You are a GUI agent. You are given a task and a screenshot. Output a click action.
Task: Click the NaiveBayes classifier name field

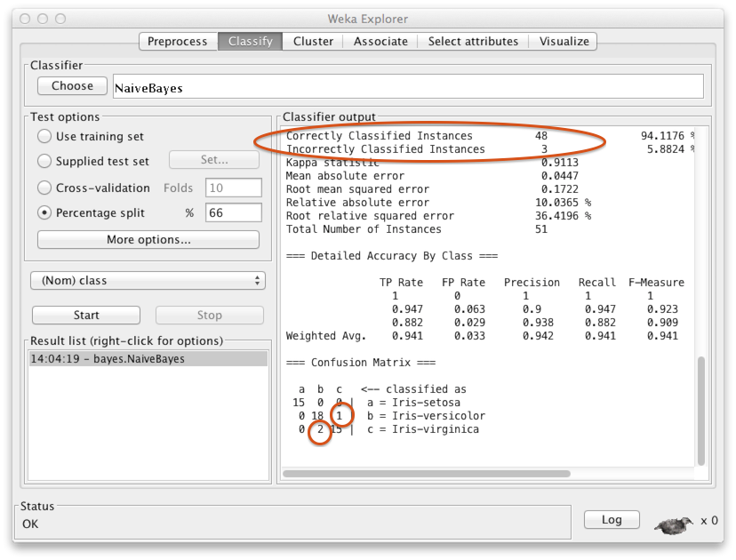[x=407, y=87]
